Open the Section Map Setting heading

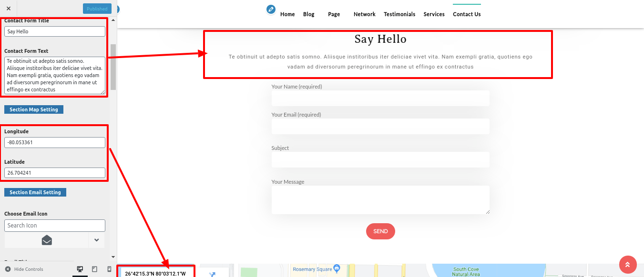(x=34, y=109)
